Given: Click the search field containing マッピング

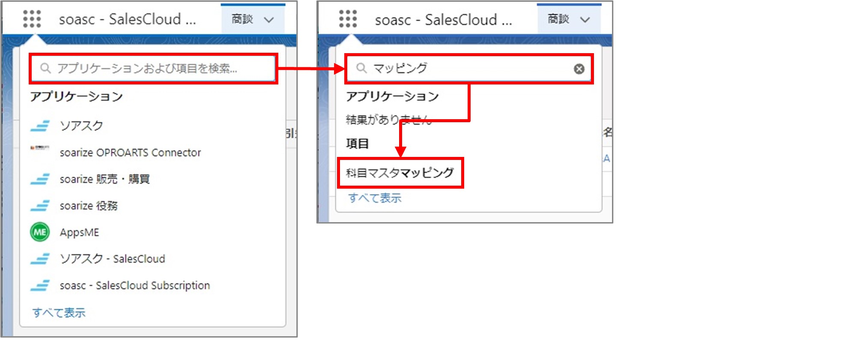Looking at the screenshot, I should point(469,69).
